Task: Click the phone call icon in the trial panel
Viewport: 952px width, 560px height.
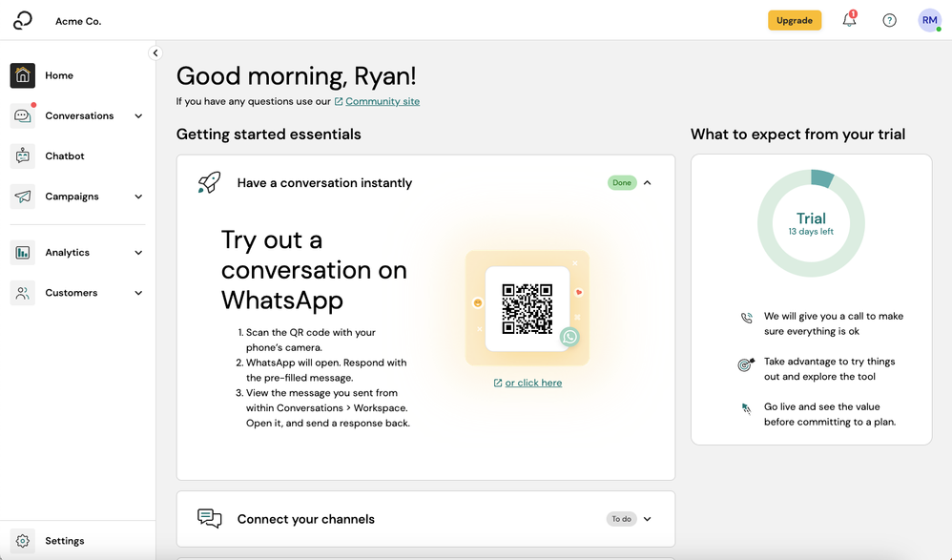Action: (x=747, y=318)
